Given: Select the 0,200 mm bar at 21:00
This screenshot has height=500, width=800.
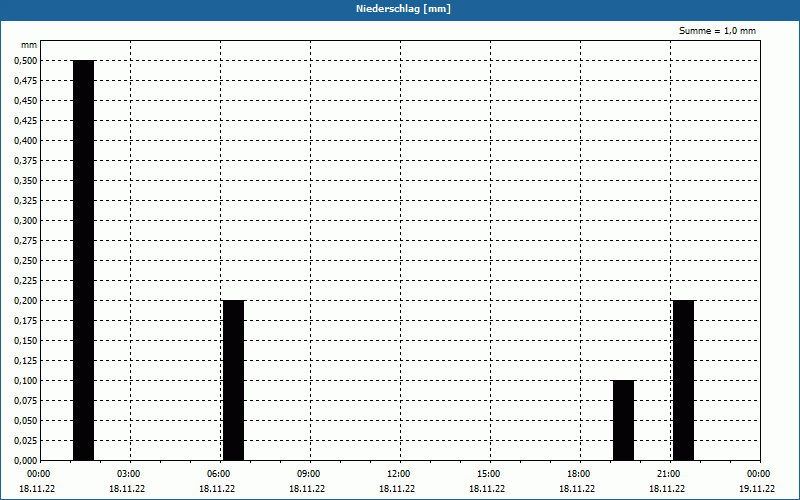Looking at the screenshot, I should point(684,380).
